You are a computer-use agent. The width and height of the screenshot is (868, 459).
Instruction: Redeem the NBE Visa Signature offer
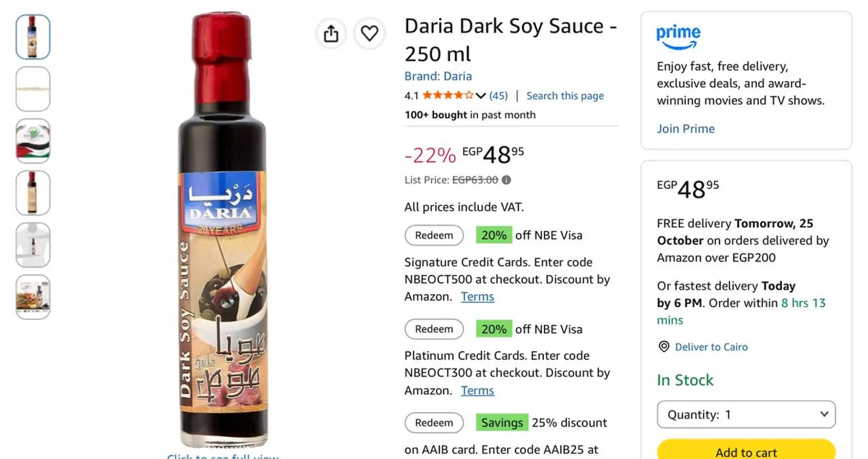pos(434,235)
